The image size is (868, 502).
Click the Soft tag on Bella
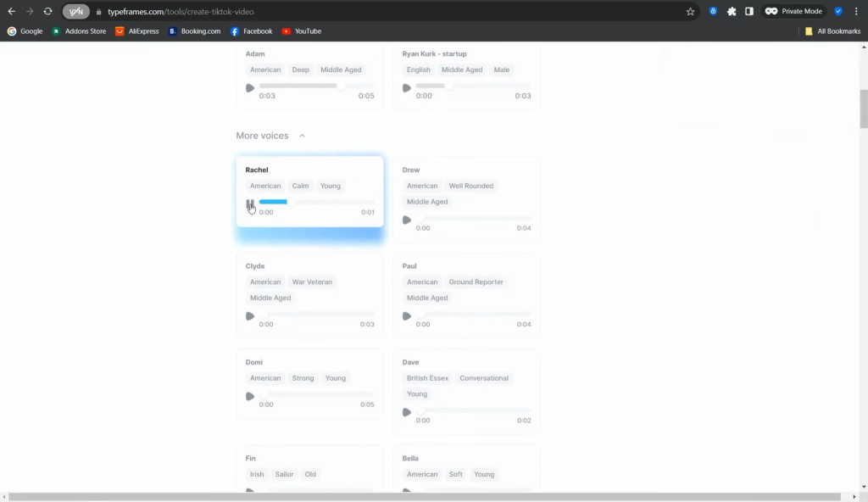pos(455,474)
